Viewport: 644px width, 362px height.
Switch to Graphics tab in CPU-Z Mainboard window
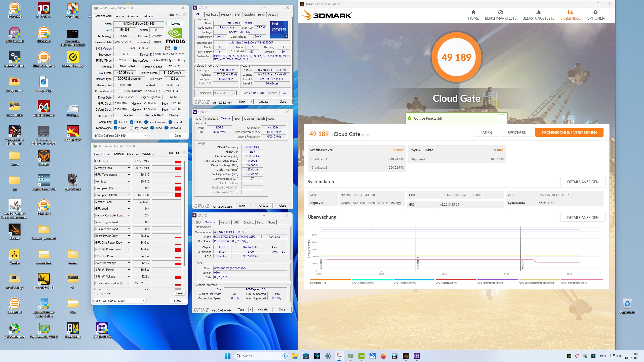(x=249, y=222)
